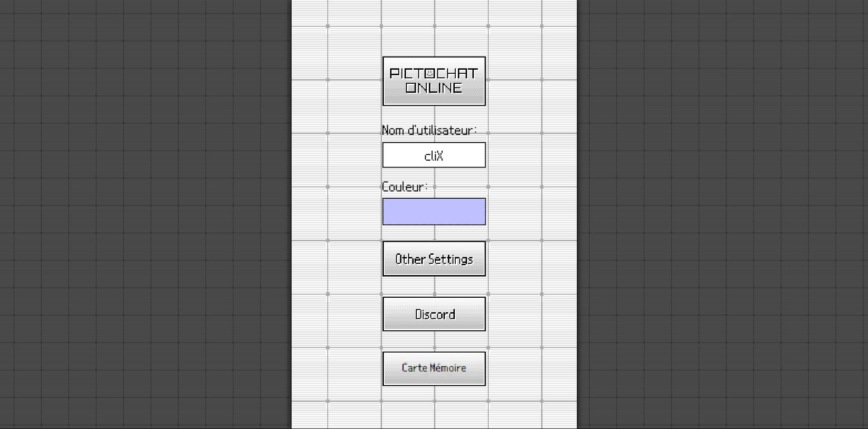Click the PICTOCHAT word in the logo

coord(434,73)
